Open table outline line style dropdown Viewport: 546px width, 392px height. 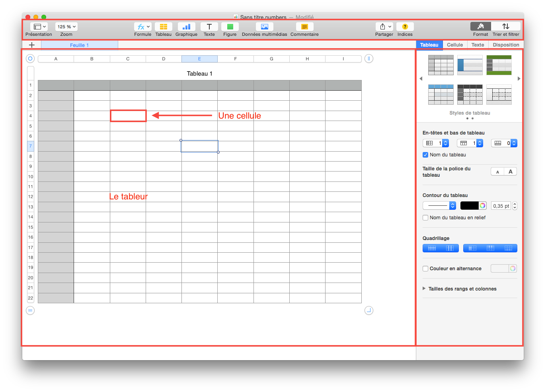coord(439,206)
